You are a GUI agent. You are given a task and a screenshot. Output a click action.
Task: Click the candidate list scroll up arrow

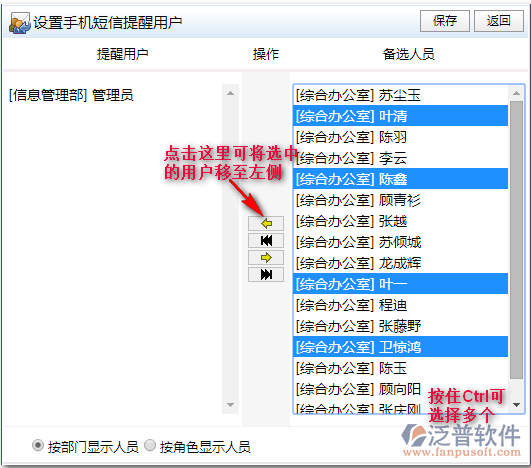click(x=516, y=93)
